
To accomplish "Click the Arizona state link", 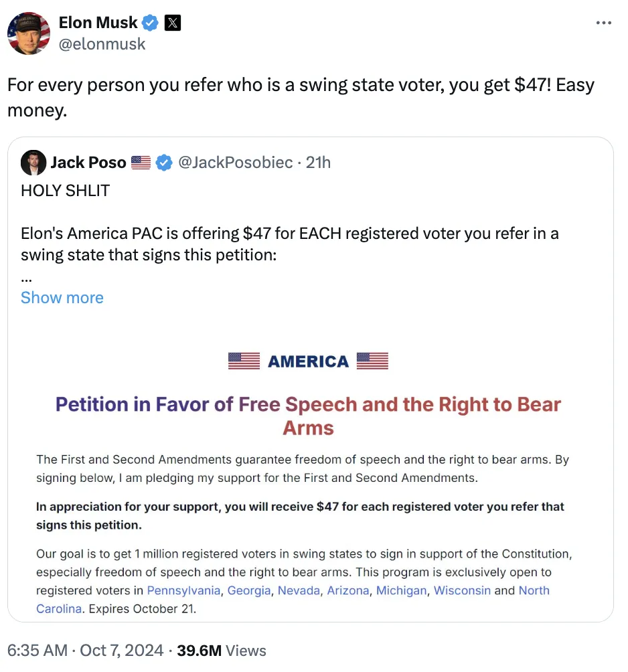I will pyautogui.click(x=347, y=590).
